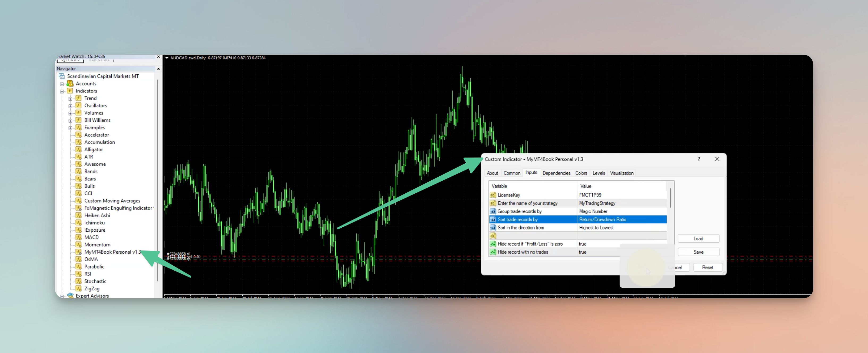Image resolution: width=868 pixels, height=353 pixels.
Task: Expand the Accounts node in Navigator
Action: pyautogui.click(x=62, y=84)
